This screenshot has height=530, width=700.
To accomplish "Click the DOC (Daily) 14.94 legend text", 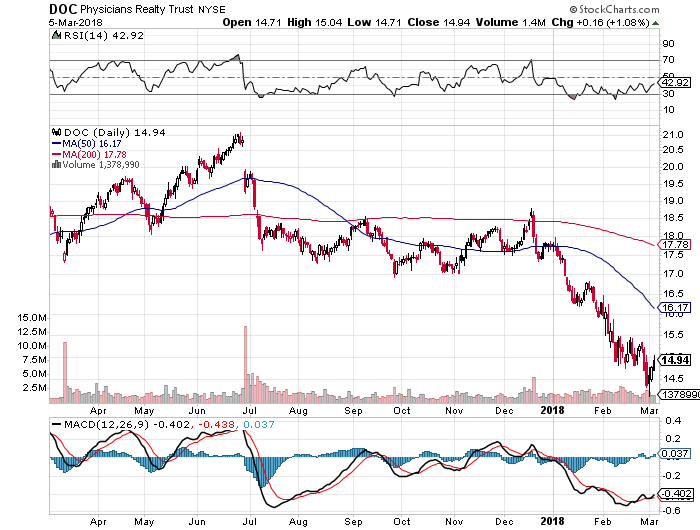I will pyautogui.click(x=115, y=132).
